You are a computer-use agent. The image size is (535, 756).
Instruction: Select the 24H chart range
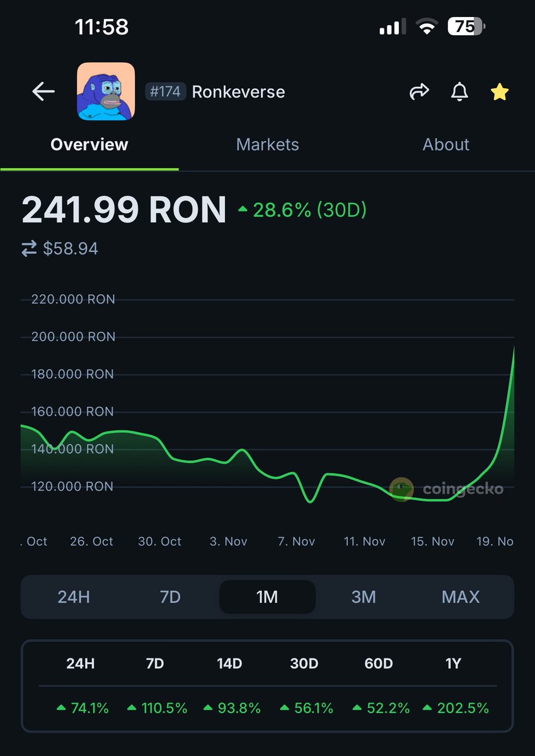[x=74, y=597]
